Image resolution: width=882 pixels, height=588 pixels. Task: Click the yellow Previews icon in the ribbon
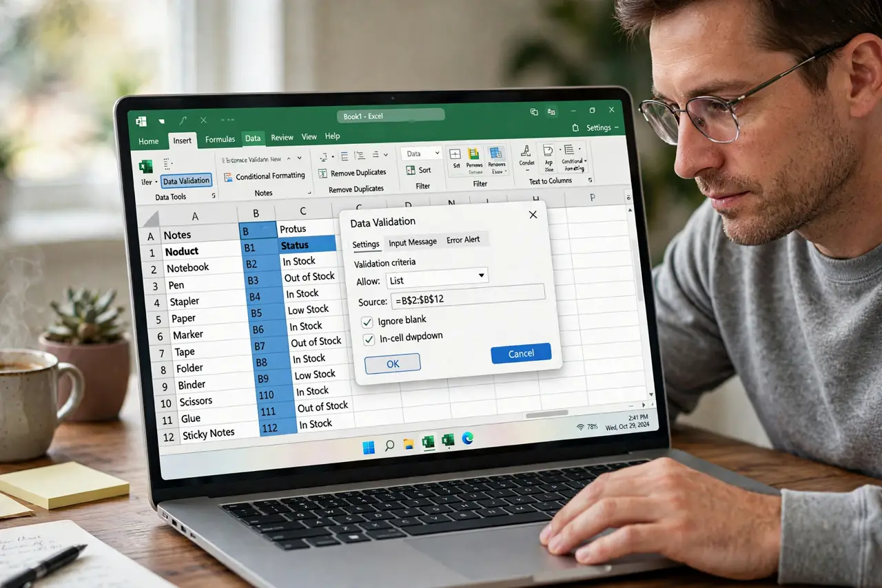point(473,154)
